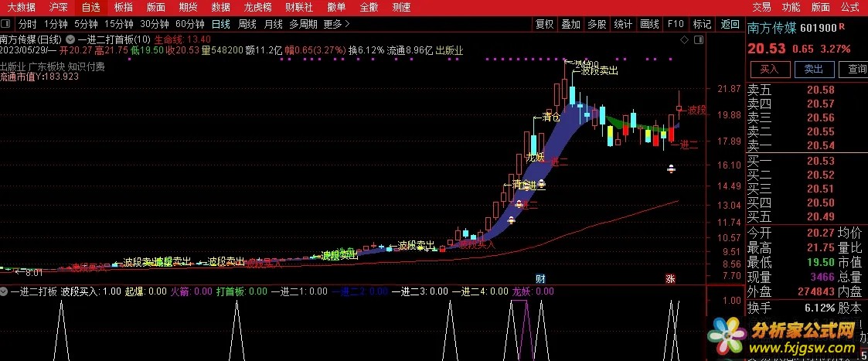
Task: Open the 沪深 menu
Action: coord(57,7)
